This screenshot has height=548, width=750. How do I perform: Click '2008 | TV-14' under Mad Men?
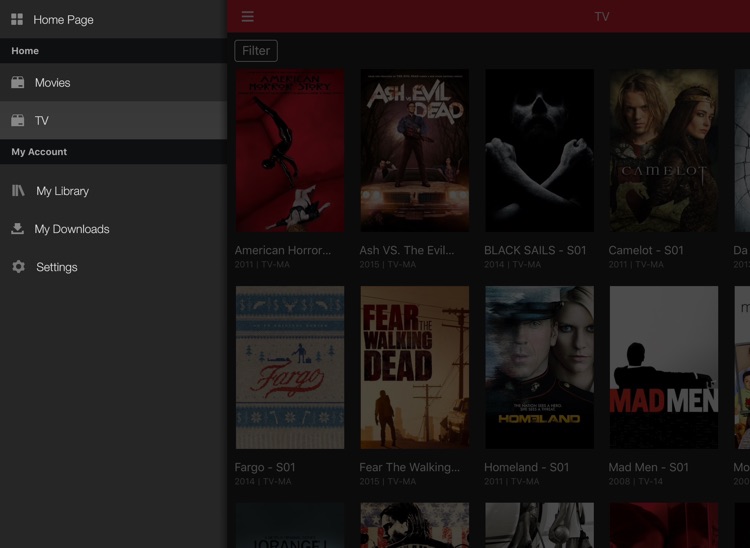click(636, 481)
